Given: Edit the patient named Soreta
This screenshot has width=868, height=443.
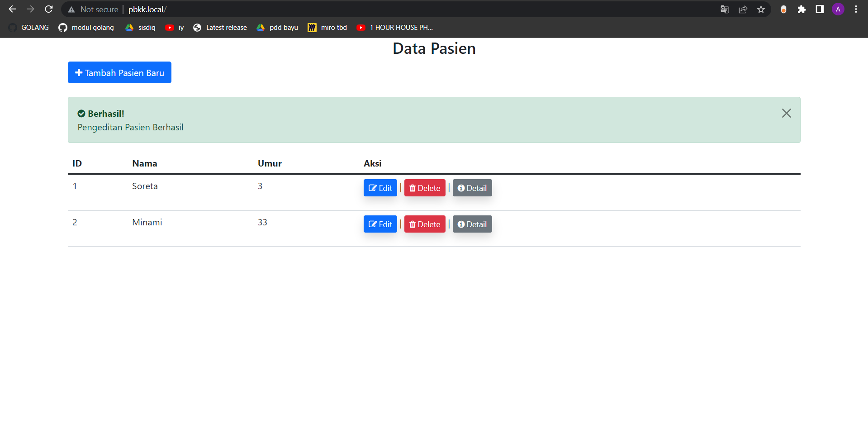Looking at the screenshot, I should click(x=379, y=188).
